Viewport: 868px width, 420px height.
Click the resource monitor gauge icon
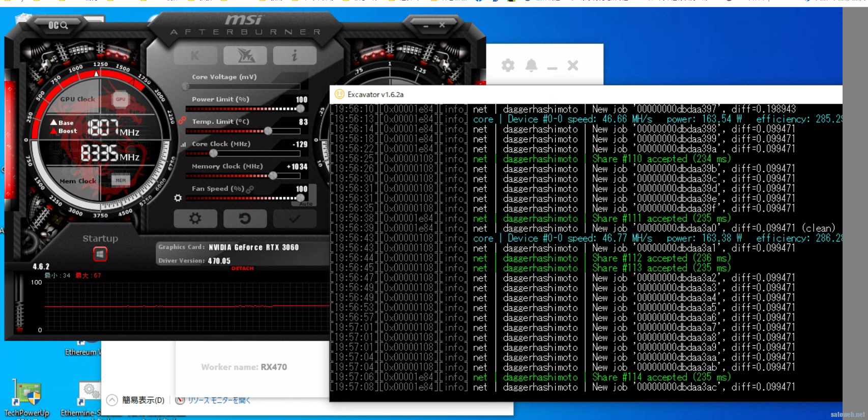180,400
